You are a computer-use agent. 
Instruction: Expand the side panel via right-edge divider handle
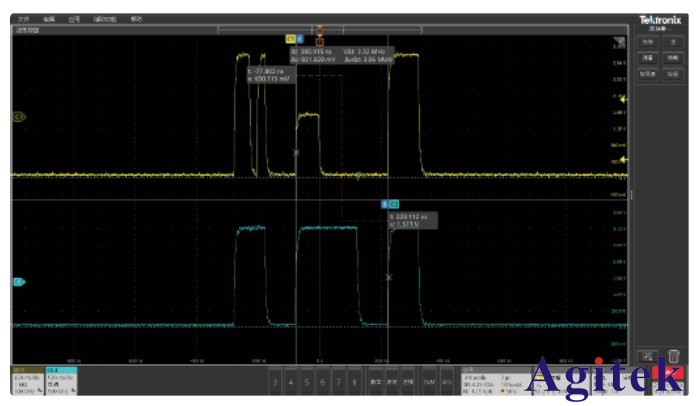[630, 195]
